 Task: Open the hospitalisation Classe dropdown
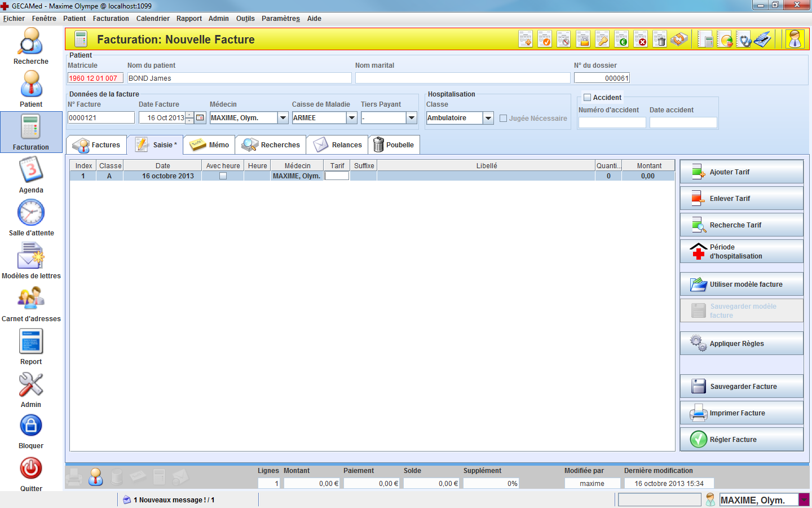488,118
